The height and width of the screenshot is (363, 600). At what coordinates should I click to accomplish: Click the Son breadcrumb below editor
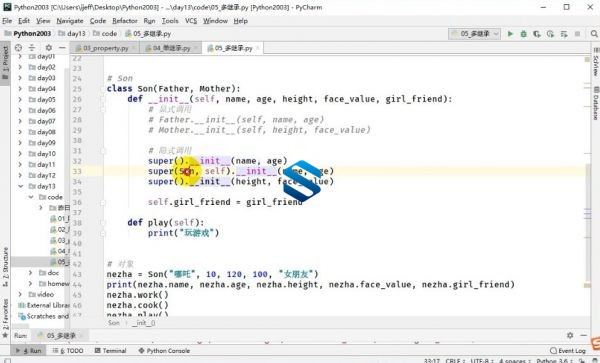click(x=114, y=323)
